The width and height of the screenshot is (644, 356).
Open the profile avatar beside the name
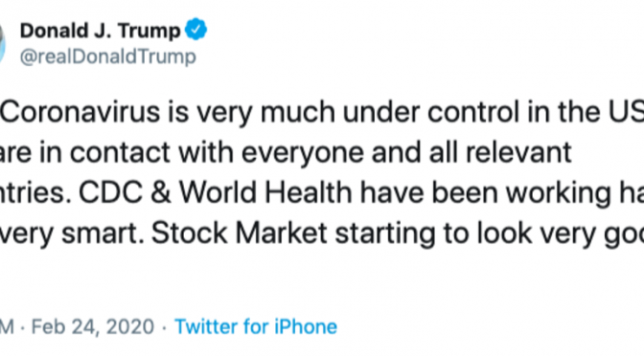coord(2,43)
